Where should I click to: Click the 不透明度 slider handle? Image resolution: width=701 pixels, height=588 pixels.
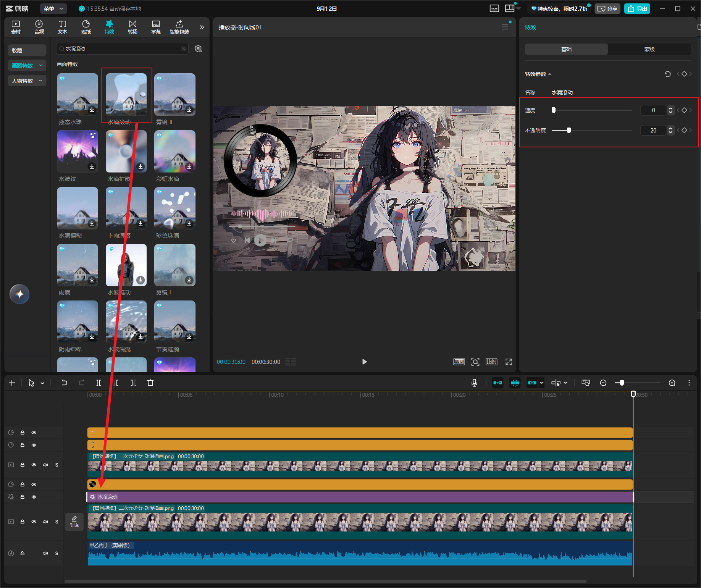pos(569,130)
